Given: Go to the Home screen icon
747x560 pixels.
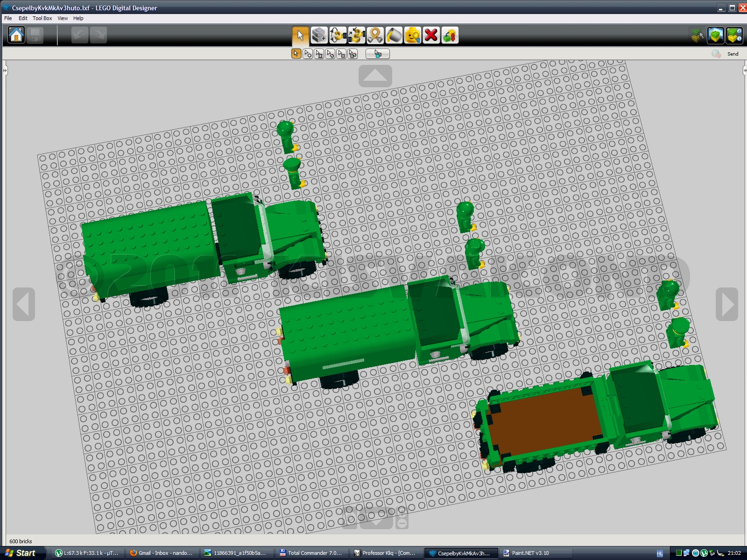Looking at the screenshot, I should (16, 35).
